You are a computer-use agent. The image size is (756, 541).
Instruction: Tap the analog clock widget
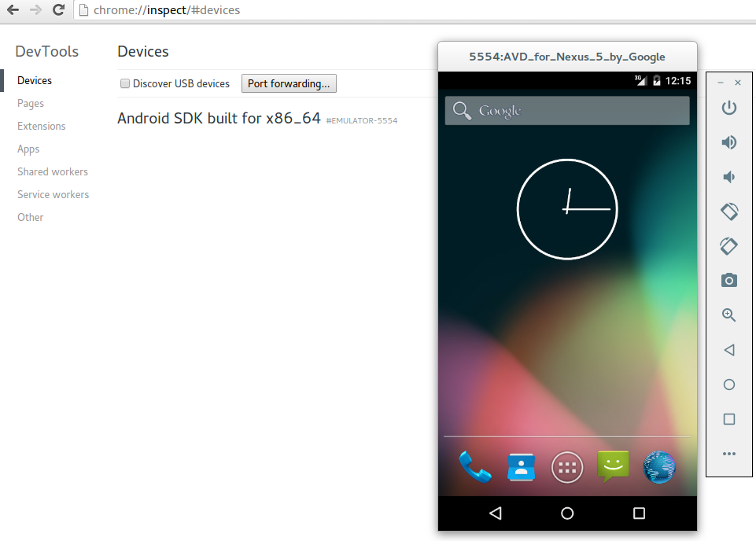(567, 209)
